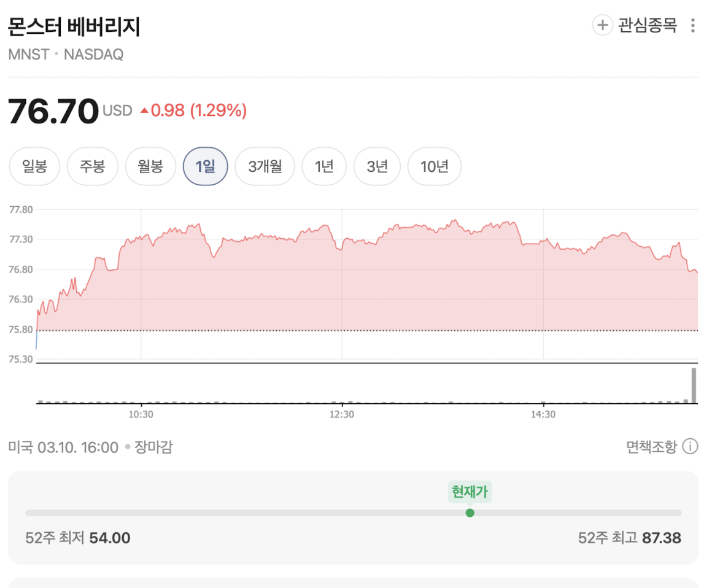The height and width of the screenshot is (588, 712).
Task: Click the 현재가 current price label
Action: coord(470,492)
